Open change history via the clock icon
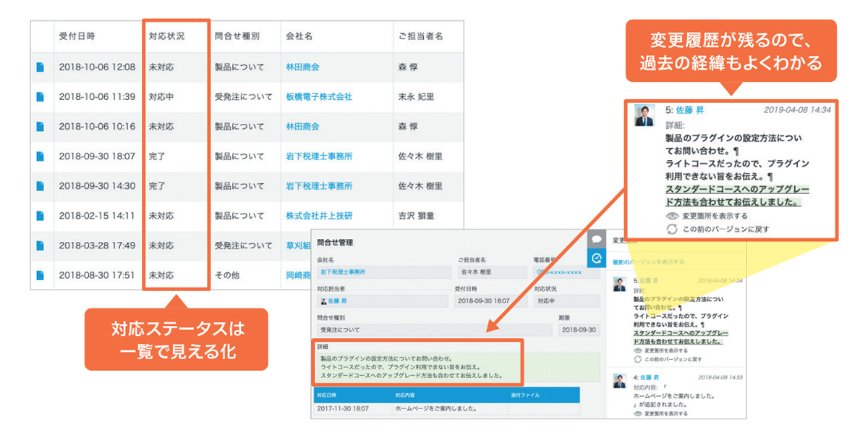The image size is (868, 441). point(596,258)
